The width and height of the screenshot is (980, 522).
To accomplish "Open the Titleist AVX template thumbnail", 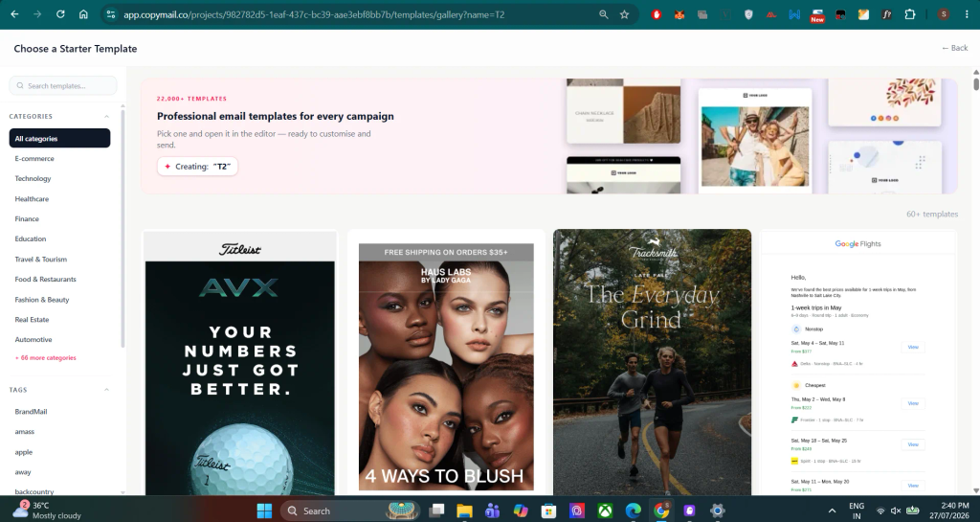I will tap(240, 363).
